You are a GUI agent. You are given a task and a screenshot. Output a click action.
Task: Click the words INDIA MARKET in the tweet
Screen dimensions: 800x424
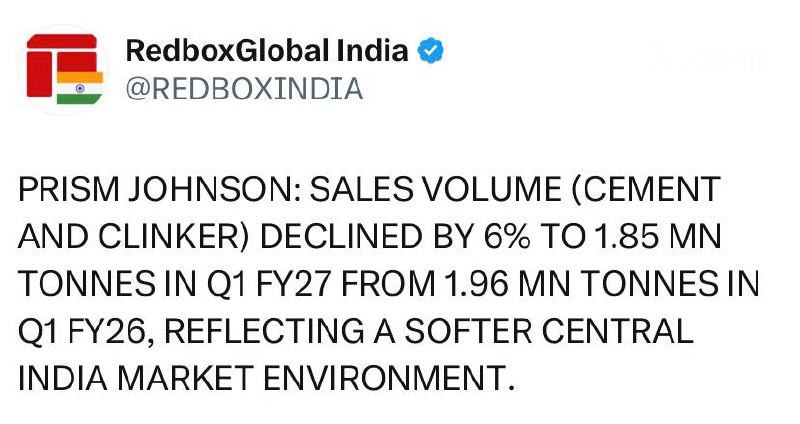pyautogui.click(x=136, y=378)
